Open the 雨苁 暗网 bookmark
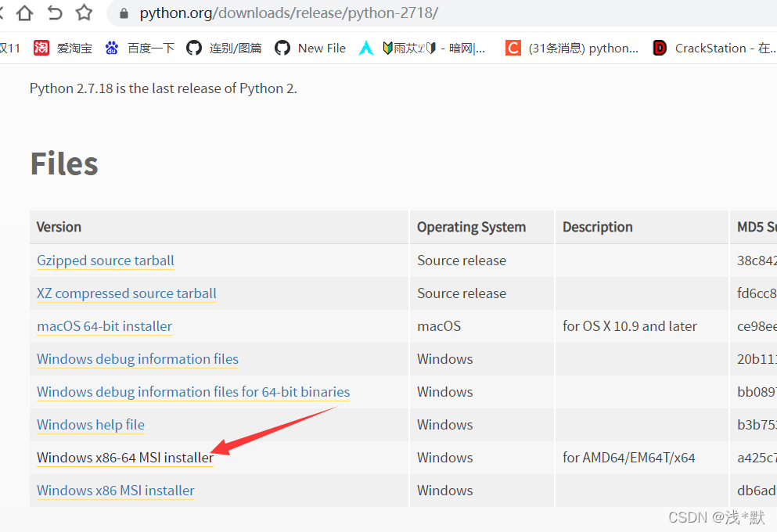The image size is (777, 532). click(423, 49)
